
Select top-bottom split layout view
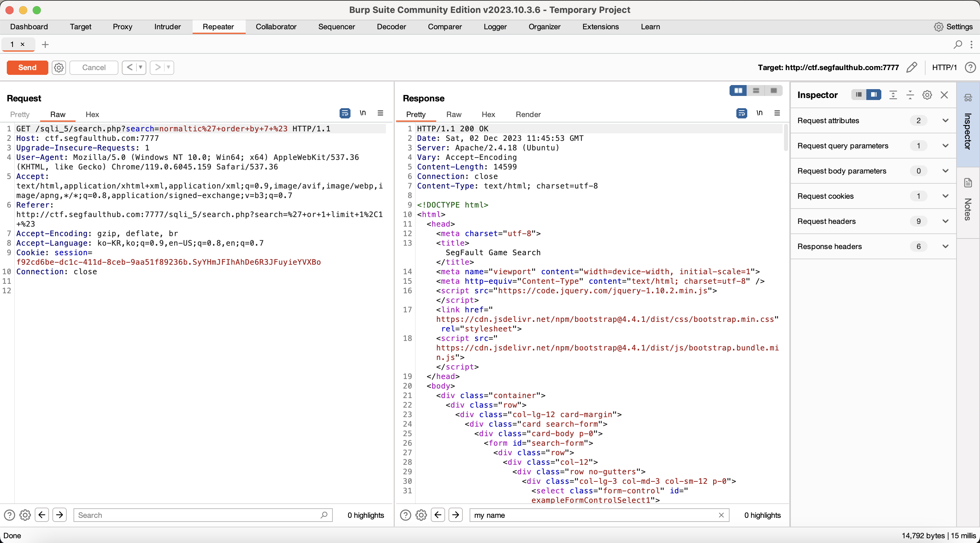756,90
